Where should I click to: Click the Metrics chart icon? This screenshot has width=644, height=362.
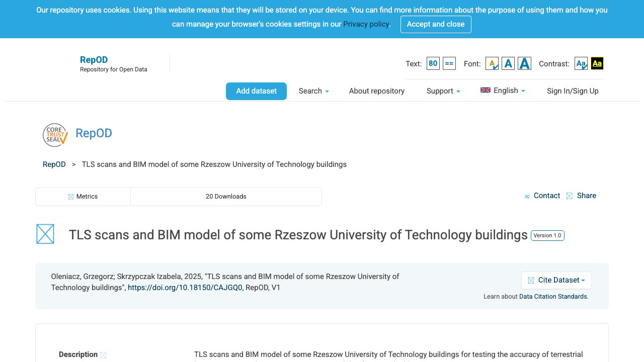tap(71, 197)
